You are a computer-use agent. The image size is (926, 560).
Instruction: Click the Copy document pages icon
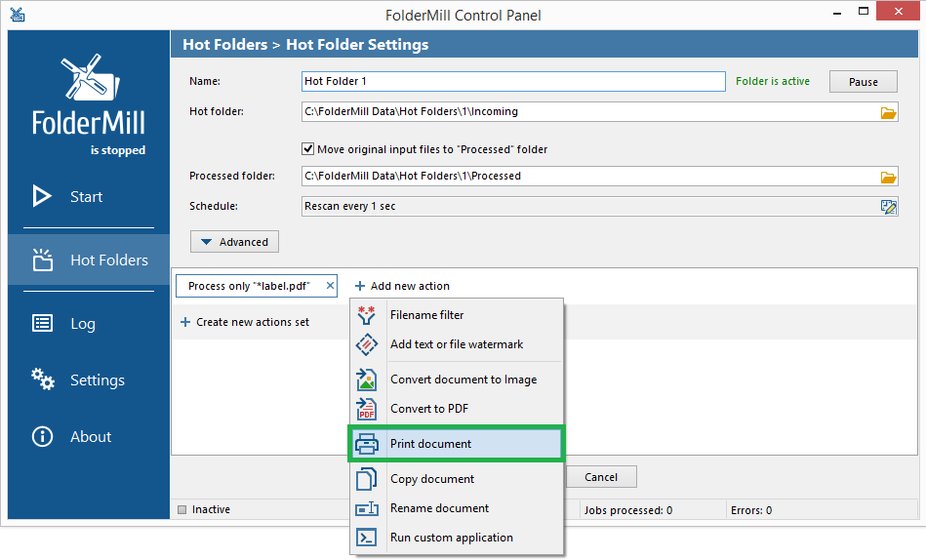(x=366, y=478)
